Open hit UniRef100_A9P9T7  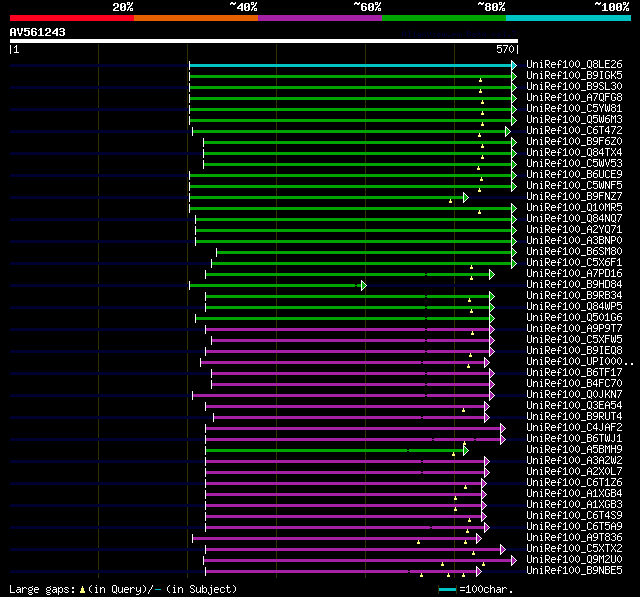point(574,329)
